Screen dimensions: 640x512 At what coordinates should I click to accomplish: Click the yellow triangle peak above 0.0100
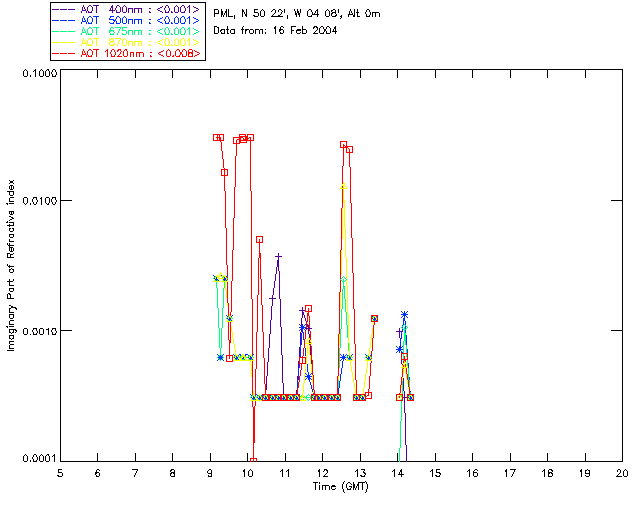(x=344, y=186)
